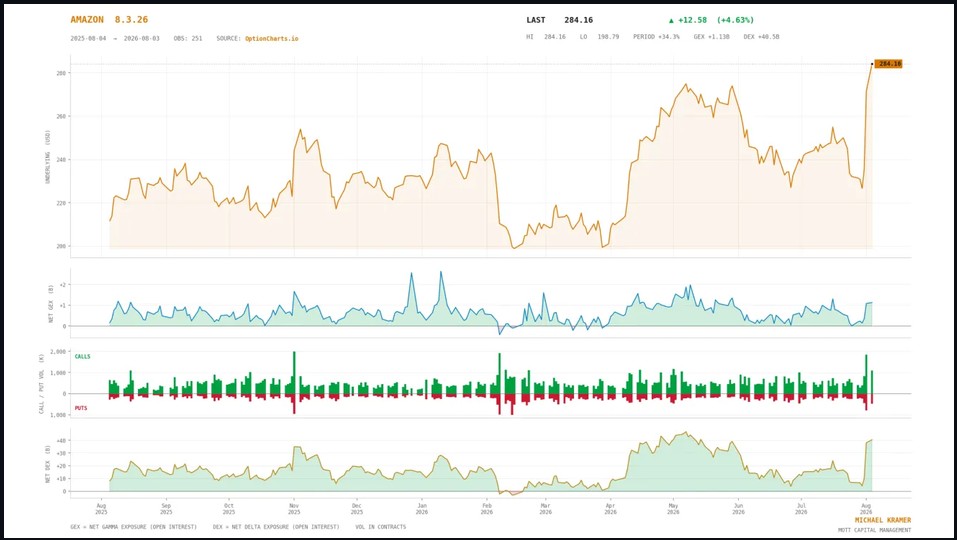
Task: Click the 'Oct 2025' date axis label
Action: (229, 509)
